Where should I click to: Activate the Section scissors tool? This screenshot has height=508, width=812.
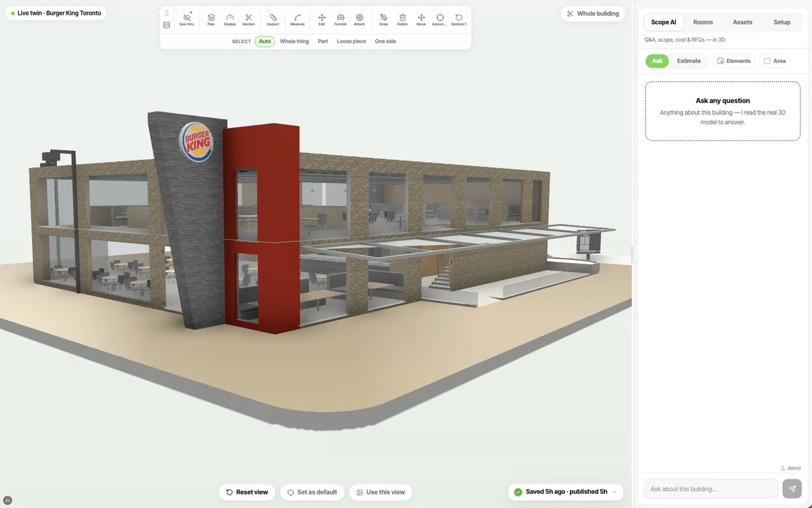248,19
